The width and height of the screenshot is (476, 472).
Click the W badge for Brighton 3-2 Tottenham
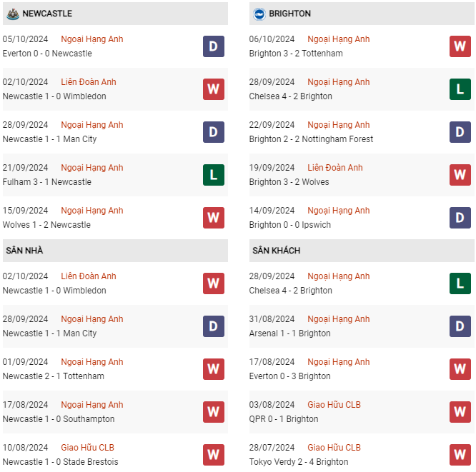pyautogui.click(x=460, y=46)
